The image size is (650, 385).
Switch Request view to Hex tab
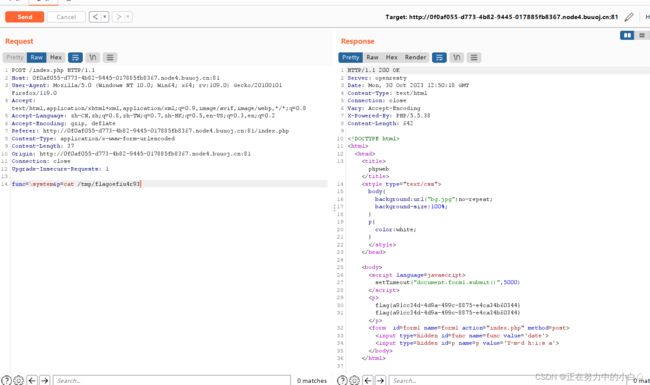[56, 57]
